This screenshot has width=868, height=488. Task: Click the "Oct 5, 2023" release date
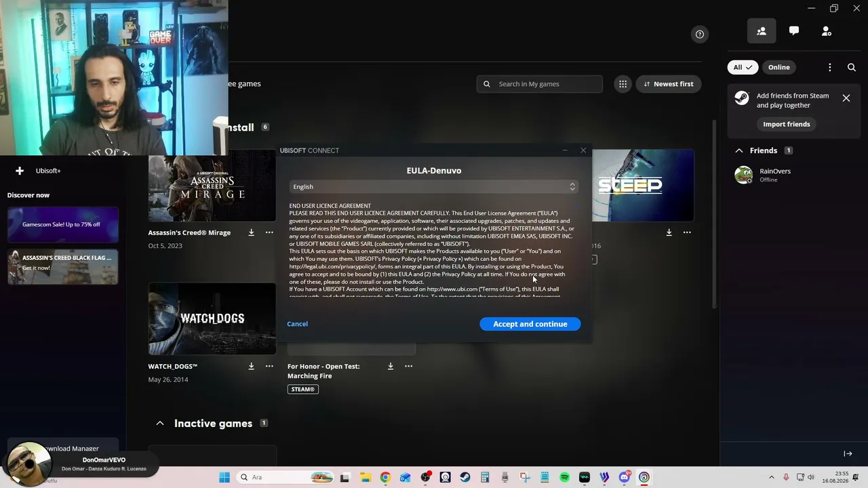tap(165, 245)
